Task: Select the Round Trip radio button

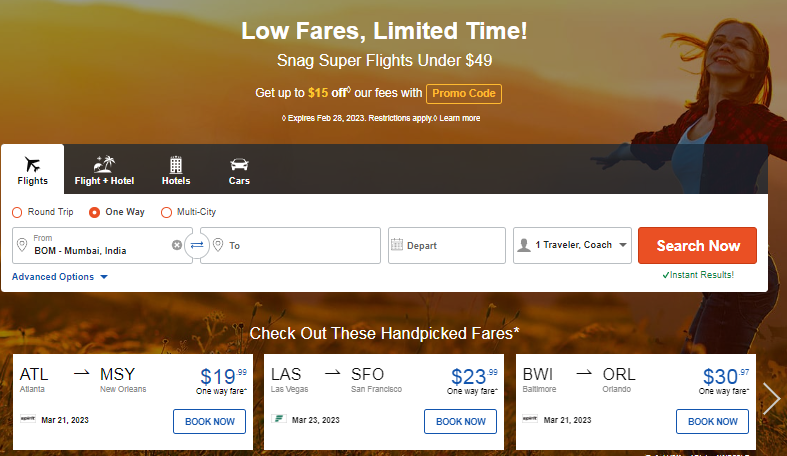Action: click(x=17, y=212)
